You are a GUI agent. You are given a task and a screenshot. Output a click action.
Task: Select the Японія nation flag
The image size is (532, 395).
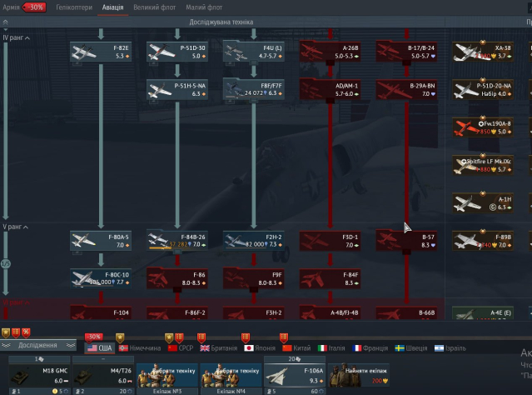pos(259,347)
